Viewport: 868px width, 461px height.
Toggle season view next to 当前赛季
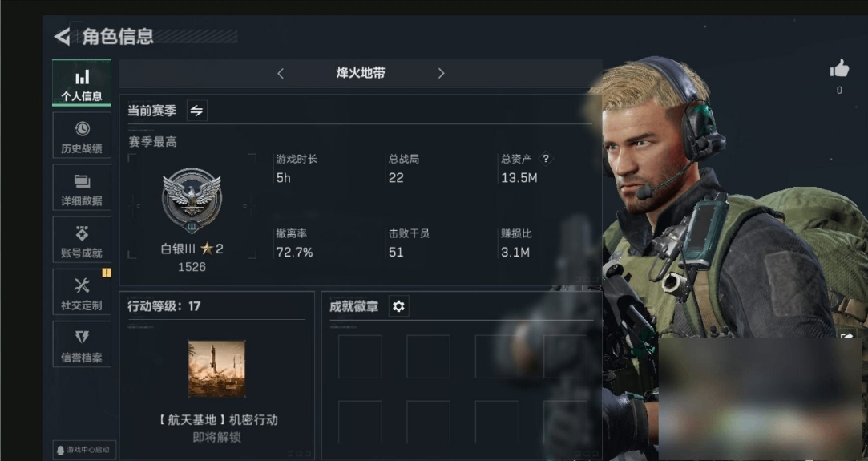click(196, 110)
